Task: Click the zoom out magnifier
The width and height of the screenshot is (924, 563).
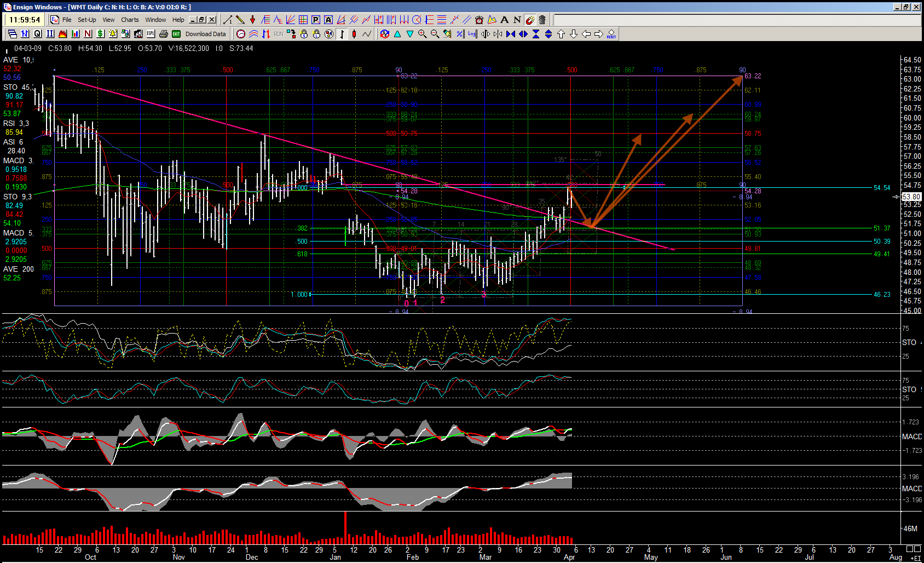Action: (435, 34)
